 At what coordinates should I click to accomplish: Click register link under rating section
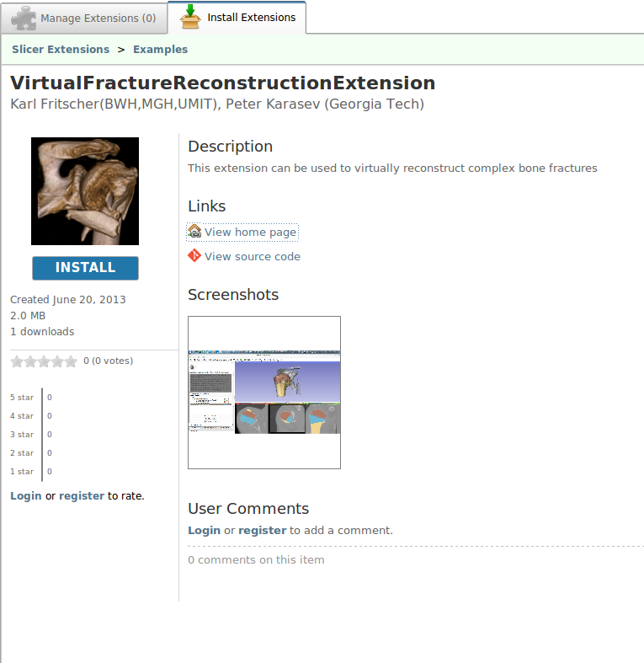pyautogui.click(x=82, y=495)
